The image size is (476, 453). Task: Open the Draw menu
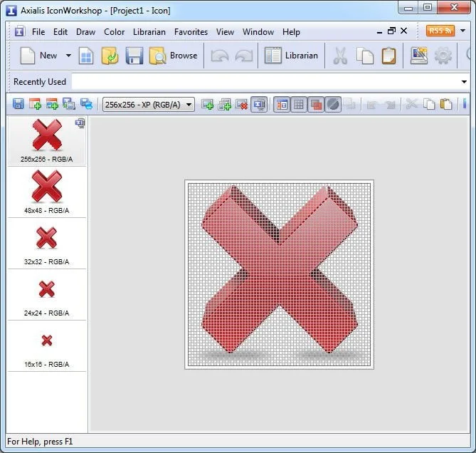(x=85, y=32)
